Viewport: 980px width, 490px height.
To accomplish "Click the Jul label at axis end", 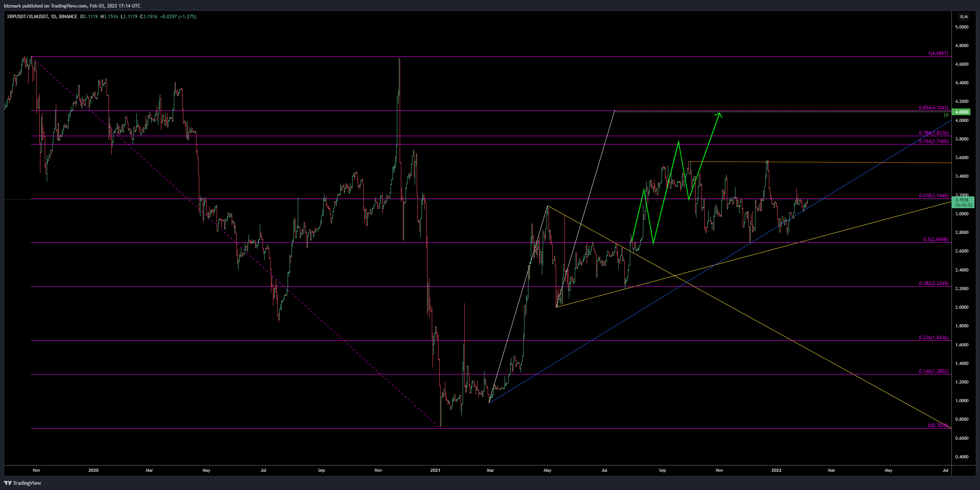I will (946, 470).
